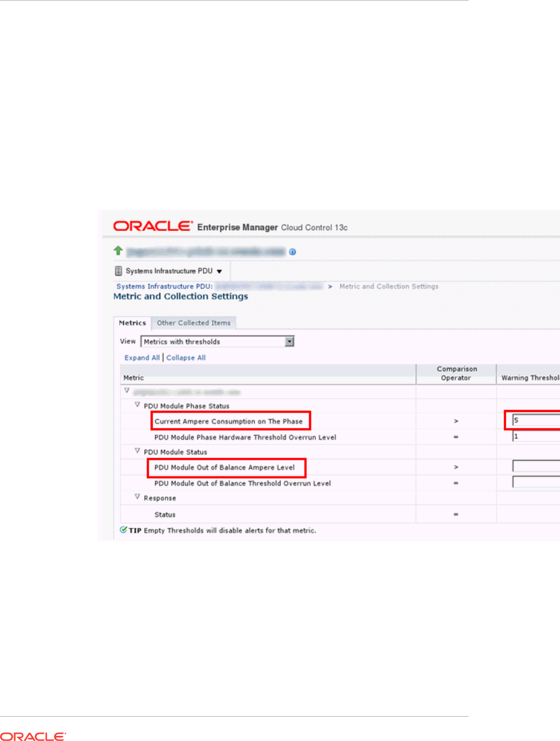Select PDU Module Out of Balance Ampere Level
This screenshot has height=741, width=560.
click(x=225, y=467)
